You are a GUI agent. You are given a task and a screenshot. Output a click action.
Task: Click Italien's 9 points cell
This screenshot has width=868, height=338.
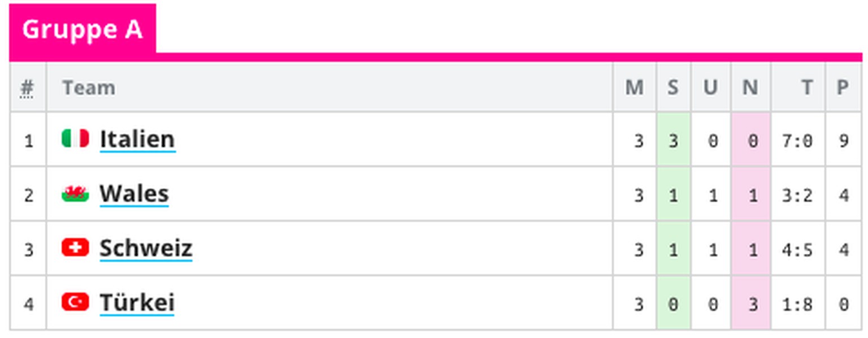point(843,140)
